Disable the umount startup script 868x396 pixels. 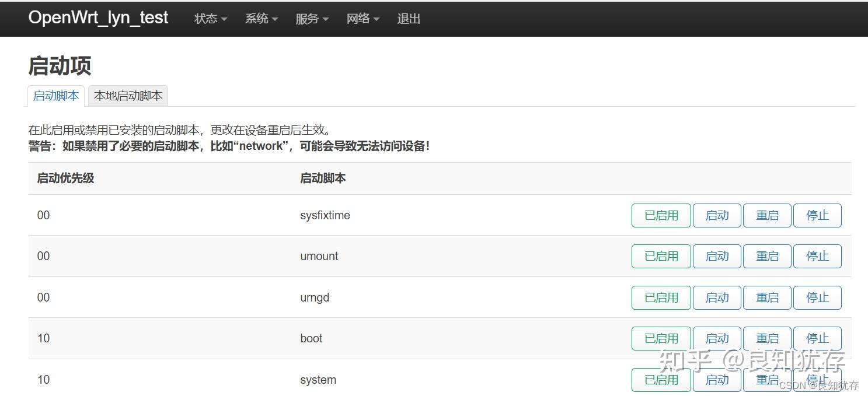[x=660, y=256]
